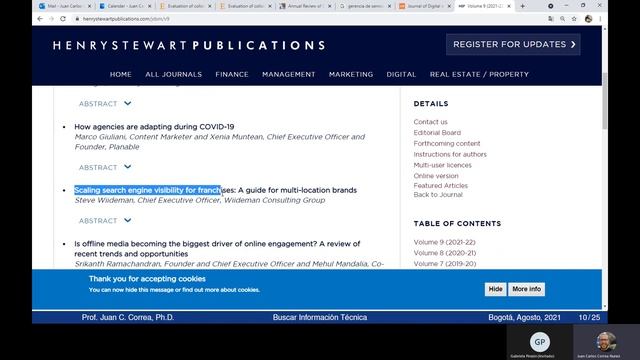Open the HOME navigation item
Screen dimensions: 640x360
(120, 74)
